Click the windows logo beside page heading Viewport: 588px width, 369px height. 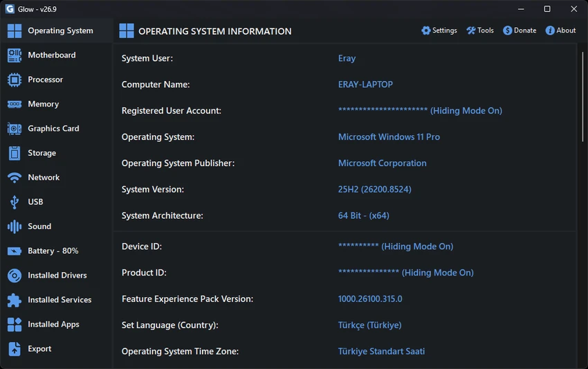[127, 30]
